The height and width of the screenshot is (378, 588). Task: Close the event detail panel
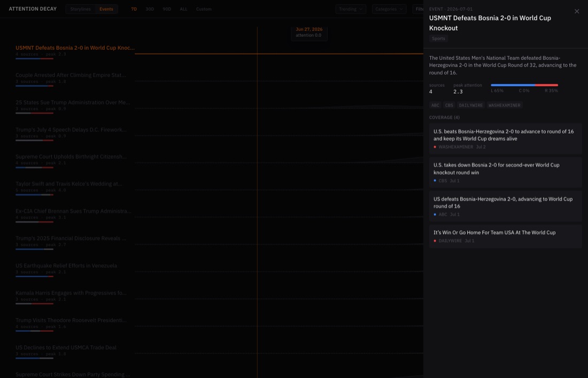coord(577,11)
